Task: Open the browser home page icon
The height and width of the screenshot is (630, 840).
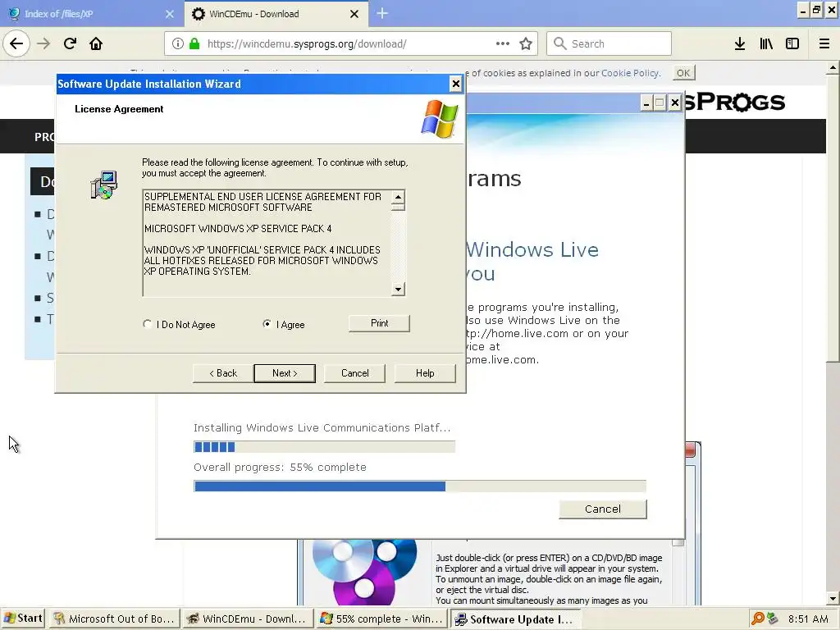Action: pos(96,43)
